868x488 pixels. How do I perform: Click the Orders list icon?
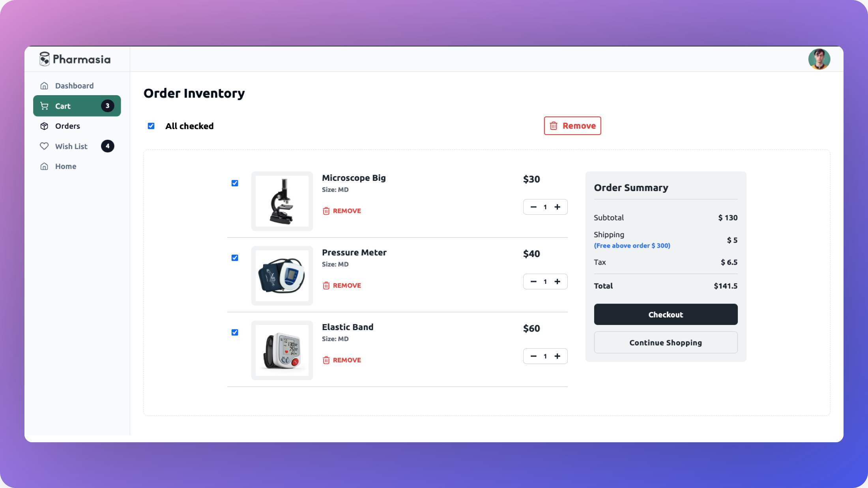point(45,126)
